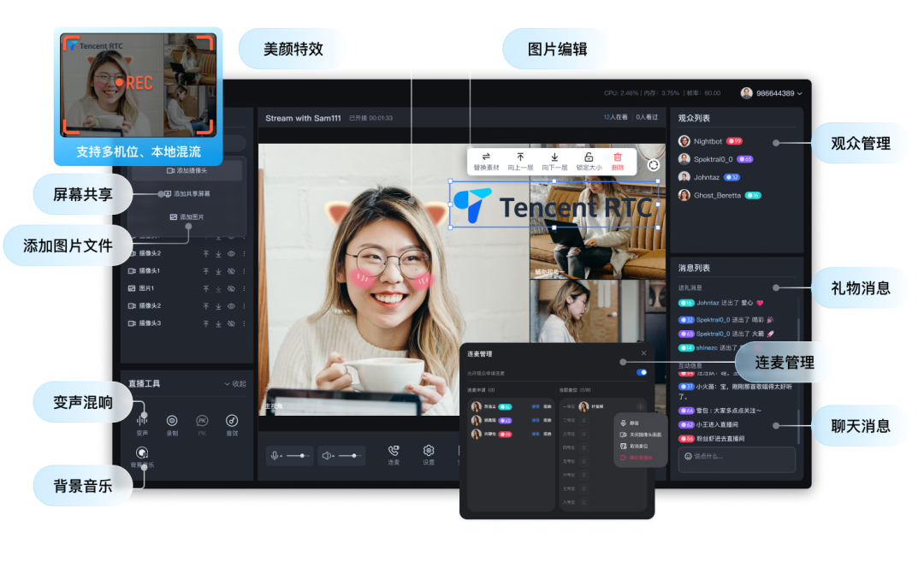The height and width of the screenshot is (568, 924).
Task: Click the microphone icon in bottom bar
Action: [274, 455]
